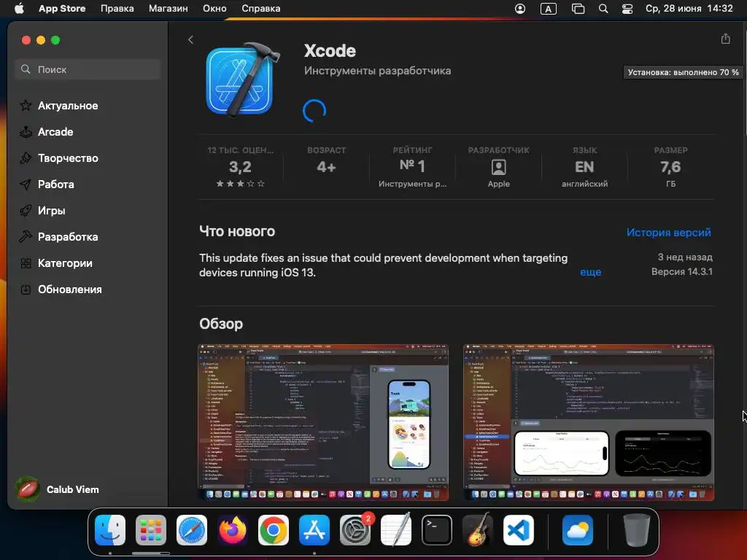Click the 7,6 ГБ size block
Screen dimensions: 747x560
(670, 167)
